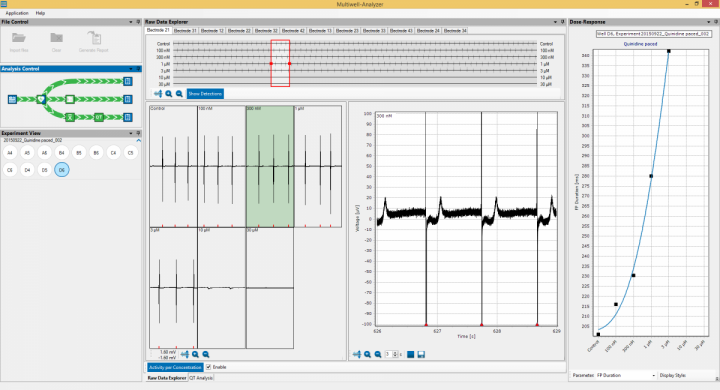This screenshot has height=390, width=720.
Task: Fit axis in the voltage plot toolbar
Action: click(x=357, y=354)
